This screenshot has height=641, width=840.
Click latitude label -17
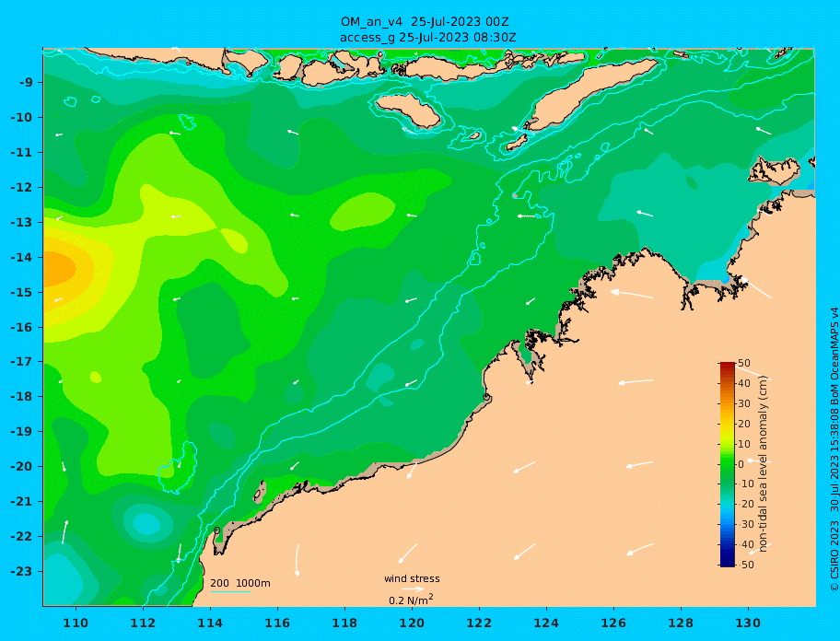[21, 361]
